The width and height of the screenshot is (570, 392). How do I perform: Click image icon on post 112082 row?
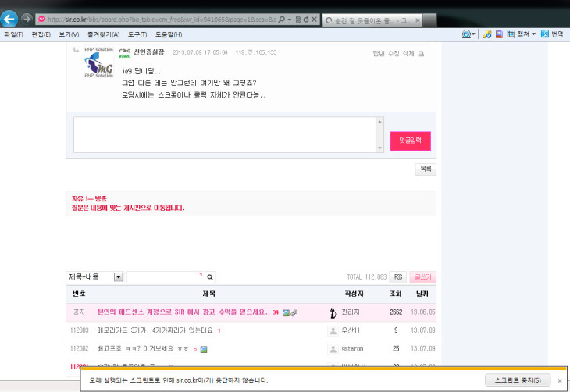coord(204,349)
